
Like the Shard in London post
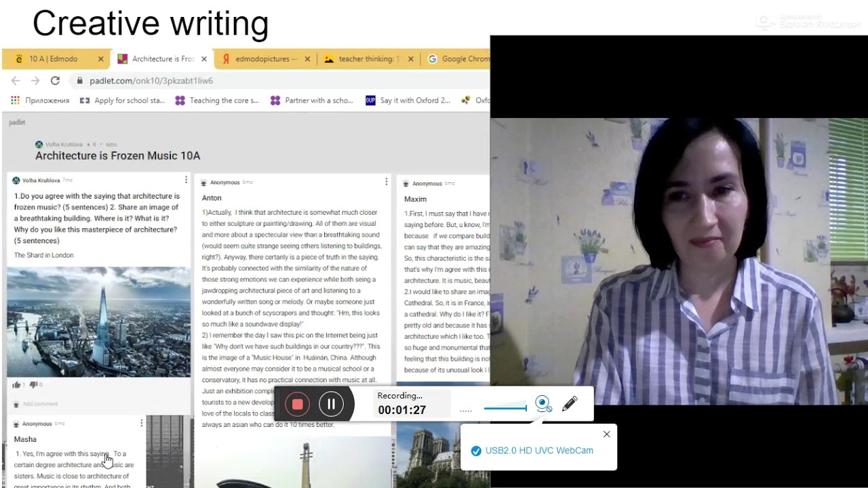click(x=16, y=385)
